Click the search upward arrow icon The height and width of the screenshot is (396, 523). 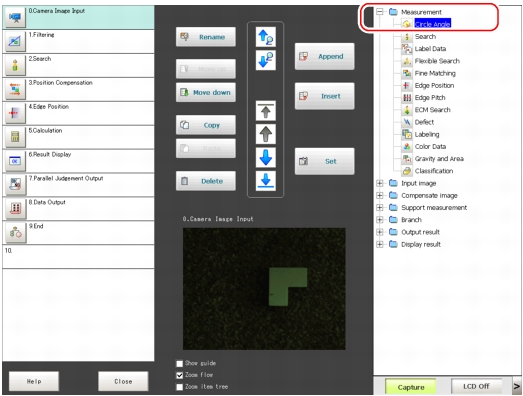[x=266, y=37]
